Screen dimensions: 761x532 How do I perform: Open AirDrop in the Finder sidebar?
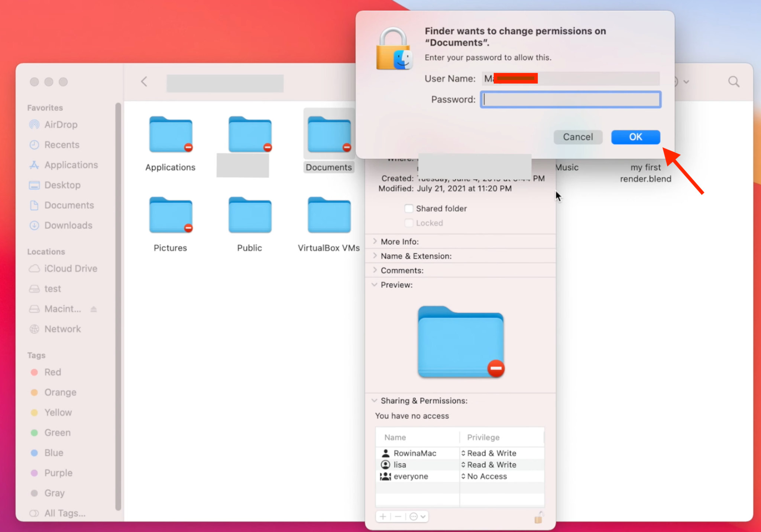point(61,124)
